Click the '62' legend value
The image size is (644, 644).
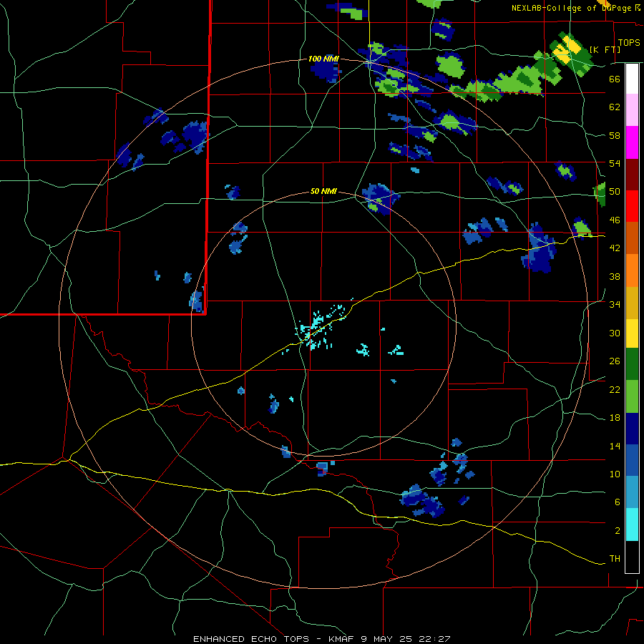pyautogui.click(x=615, y=107)
